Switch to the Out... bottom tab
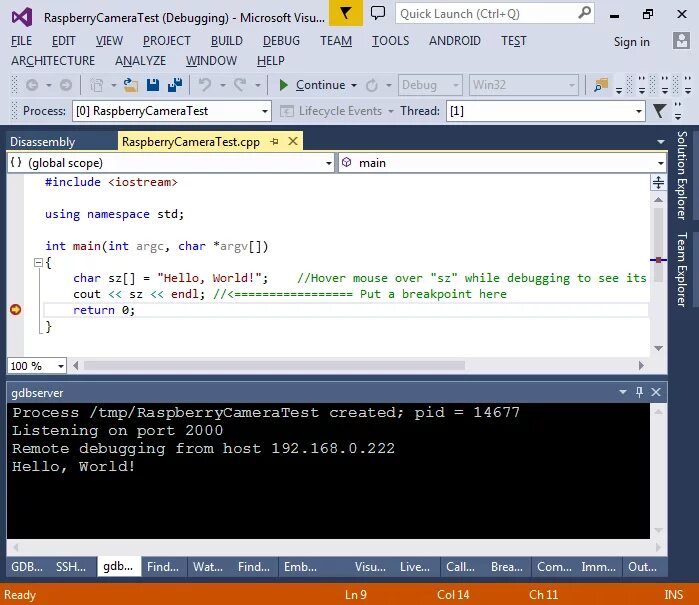699x605 pixels. tap(642, 567)
